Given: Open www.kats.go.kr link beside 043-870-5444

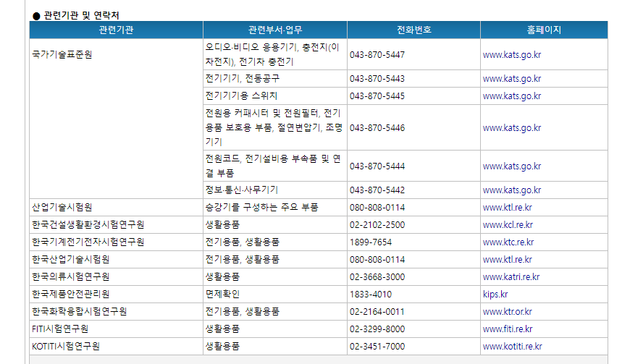Looking at the screenshot, I should tap(511, 166).
